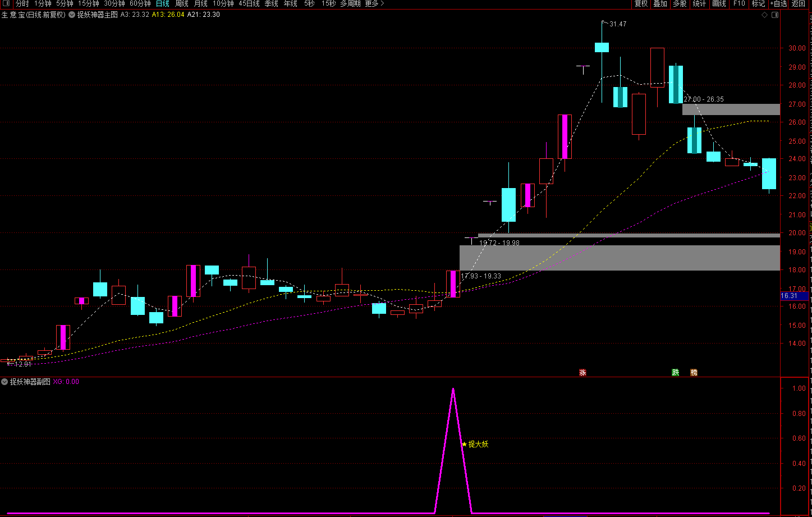812x517 pixels.
Task: Click +自选 to add to watchlist
Action: tap(778, 4)
